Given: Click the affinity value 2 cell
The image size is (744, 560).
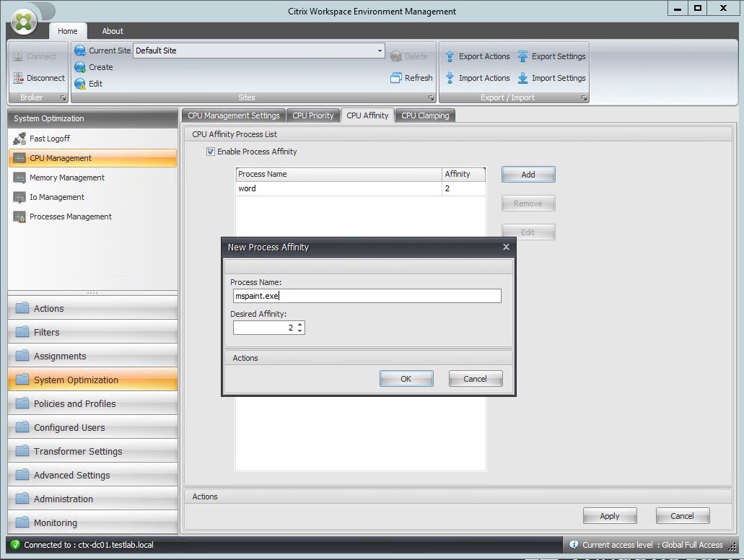Looking at the screenshot, I should (464, 189).
